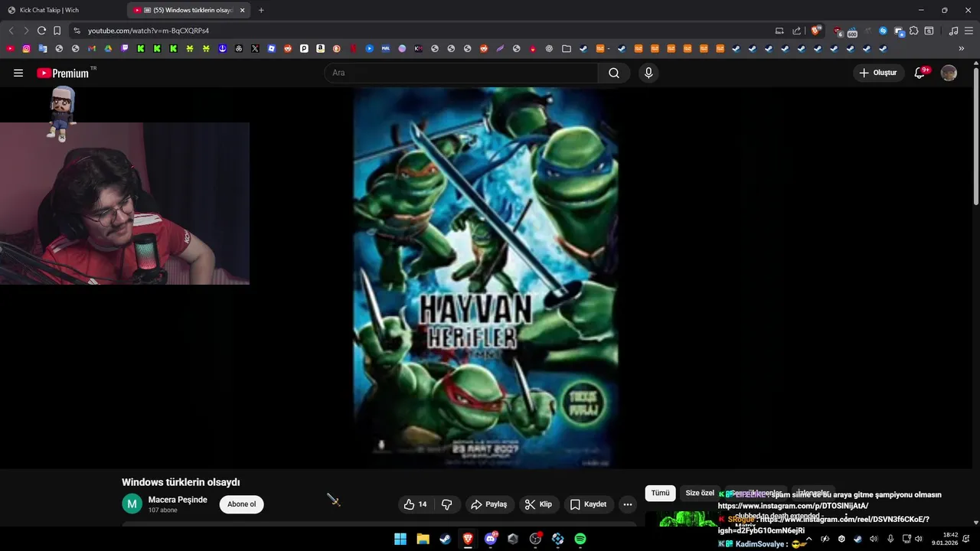Viewport: 980px width, 551px height.
Task: Open Macera Peşinde channel avatar
Action: [132, 504]
